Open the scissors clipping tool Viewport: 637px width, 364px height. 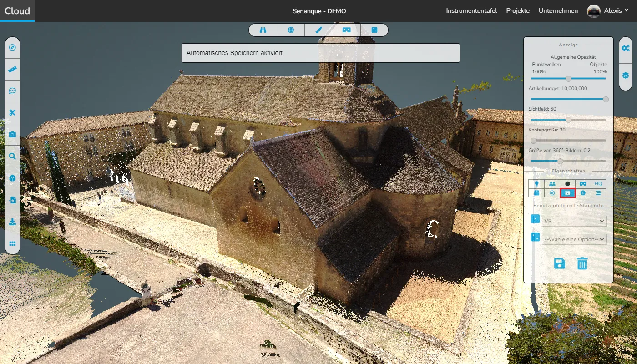tap(12, 113)
